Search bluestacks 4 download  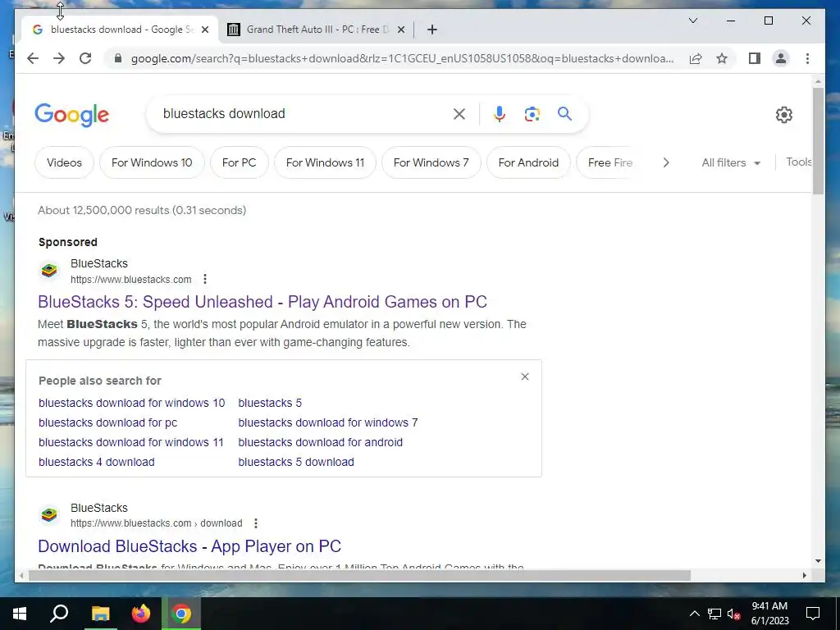click(97, 462)
